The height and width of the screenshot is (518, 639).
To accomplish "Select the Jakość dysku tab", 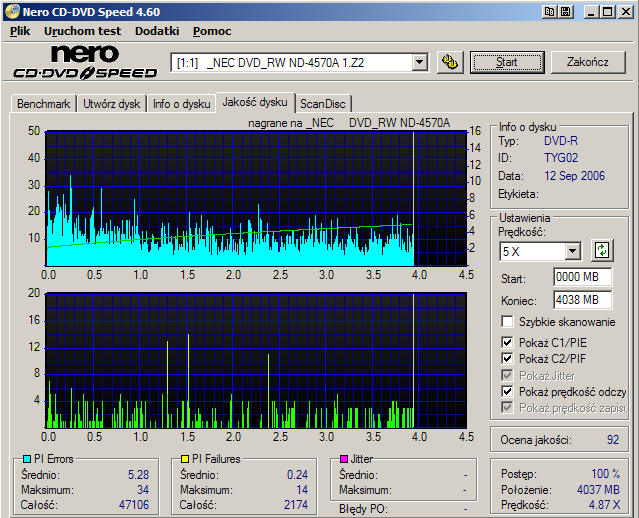I will coord(255,102).
